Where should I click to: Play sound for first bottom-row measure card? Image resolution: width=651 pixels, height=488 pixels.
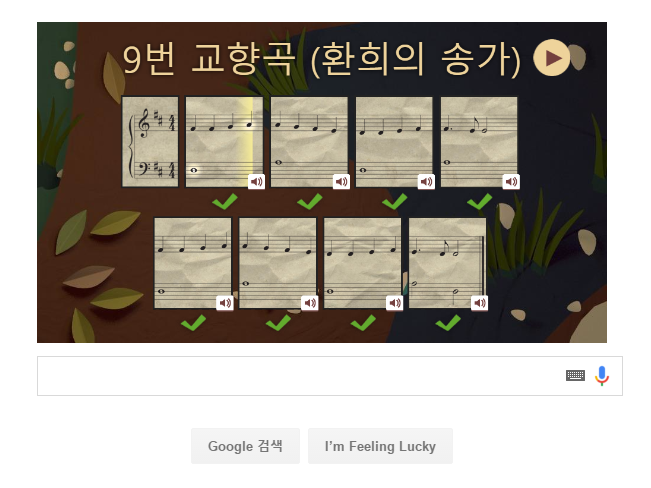[225, 303]
